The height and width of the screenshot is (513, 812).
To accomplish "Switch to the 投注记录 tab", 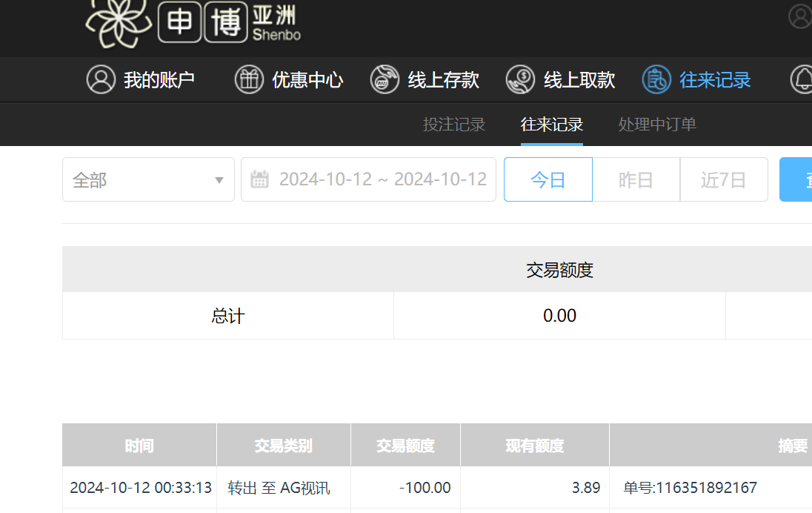I will (454, 125).
